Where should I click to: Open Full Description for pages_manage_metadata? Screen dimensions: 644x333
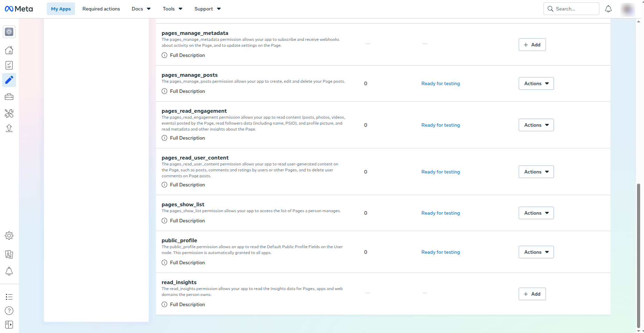click(187, 55)
